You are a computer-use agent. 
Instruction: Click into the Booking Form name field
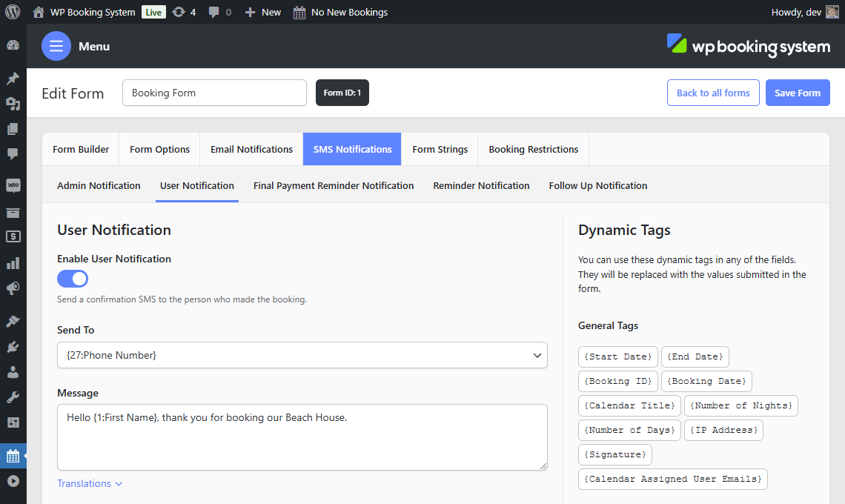(x=214, y=93)
